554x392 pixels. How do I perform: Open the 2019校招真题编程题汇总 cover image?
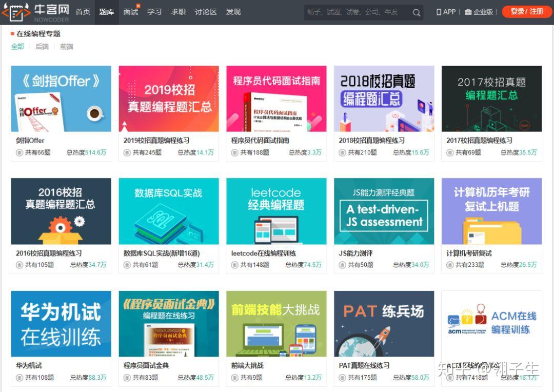pyautogui.click(x=169, y=99)
